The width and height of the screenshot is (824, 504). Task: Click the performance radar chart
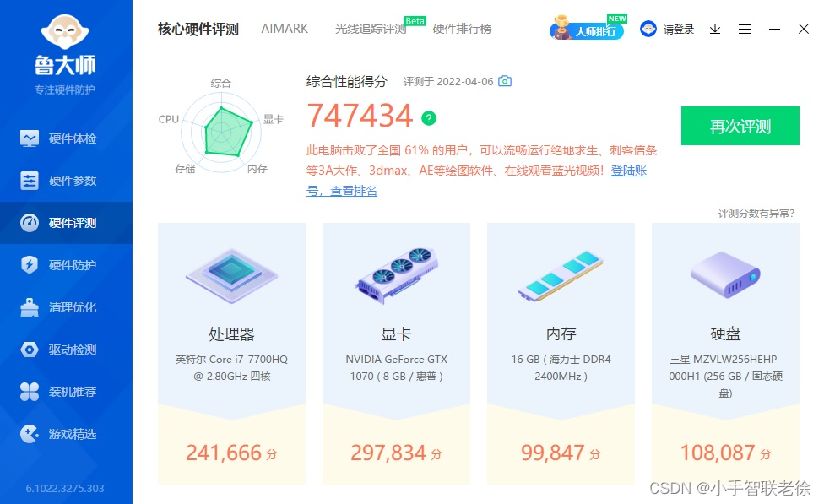222,133
